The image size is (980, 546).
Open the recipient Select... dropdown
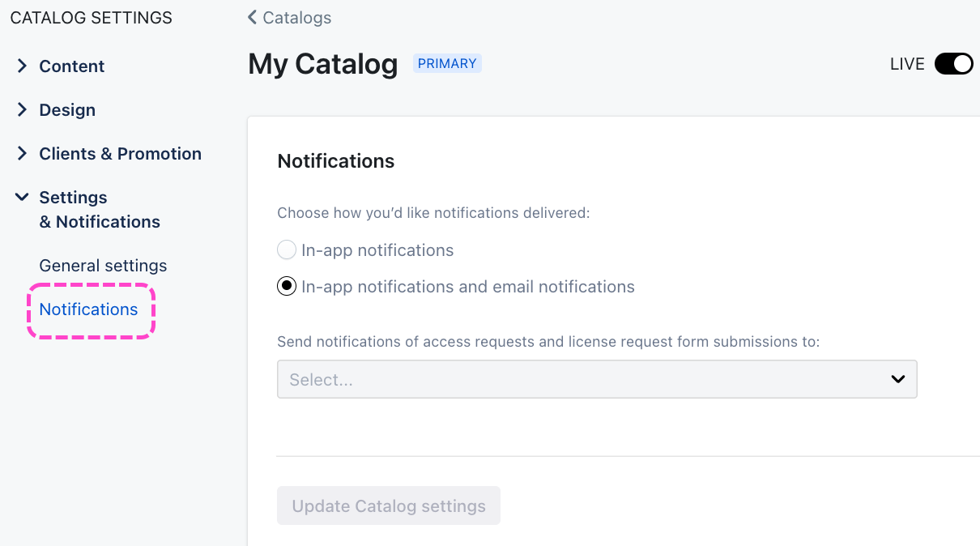(x=583, y=379)
